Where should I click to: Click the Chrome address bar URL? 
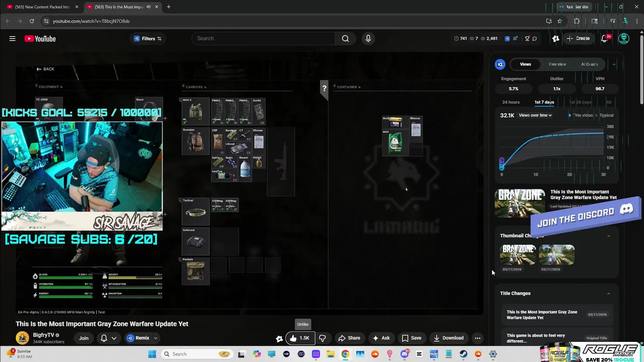pyautogui.click(x=91, y=21)
